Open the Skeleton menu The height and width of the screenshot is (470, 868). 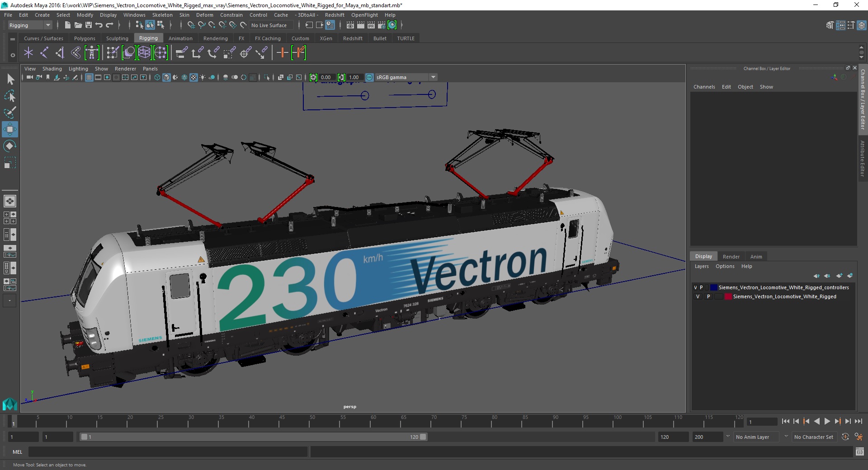coord(162,15)
